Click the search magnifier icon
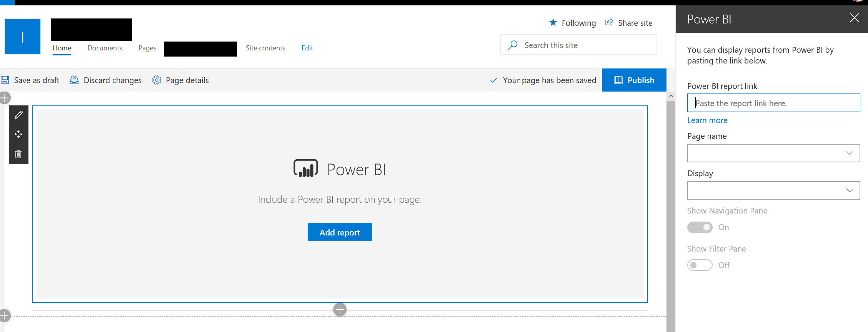The width and height of the screenshot is (868, 332). (x=513, y=45)
